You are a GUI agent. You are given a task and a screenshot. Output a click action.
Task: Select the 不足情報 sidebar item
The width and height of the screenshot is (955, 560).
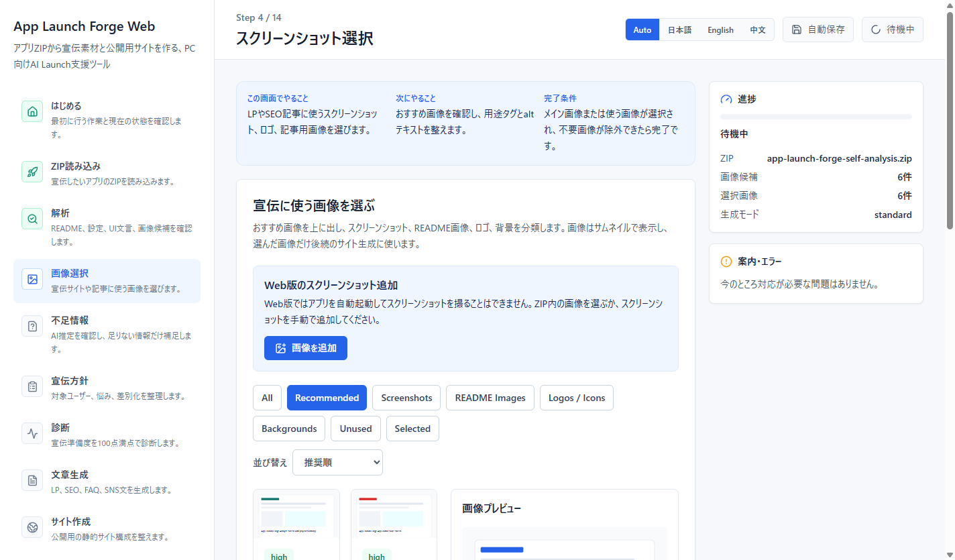[107, 335]
